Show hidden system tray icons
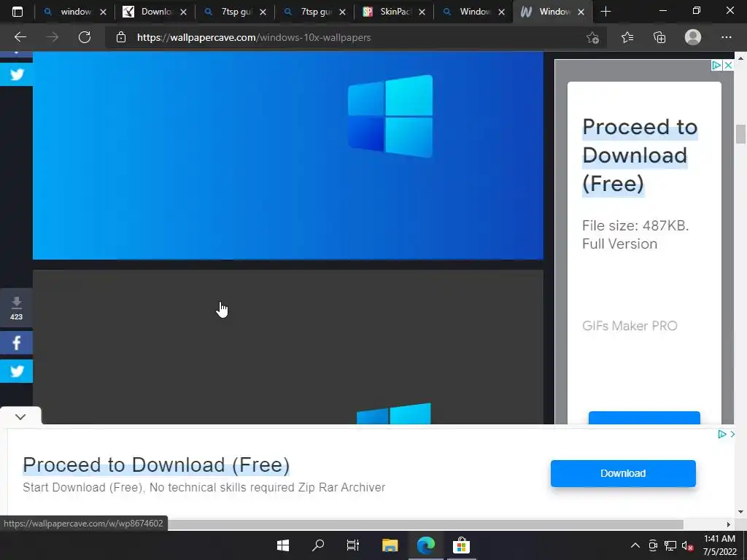This screenshot has width=747, height=560. coord(635,545)
